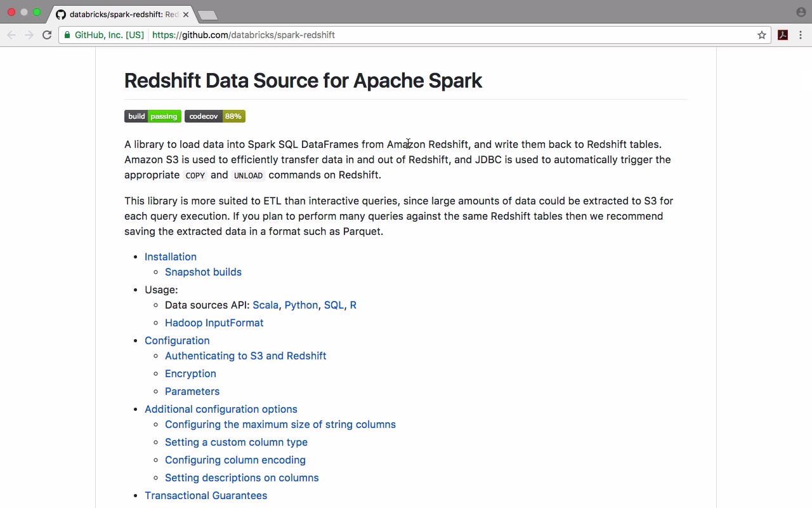Screen dimensions: 812x508
Task: Open the Hadoop InputFormat link
Action: point(214,323)
